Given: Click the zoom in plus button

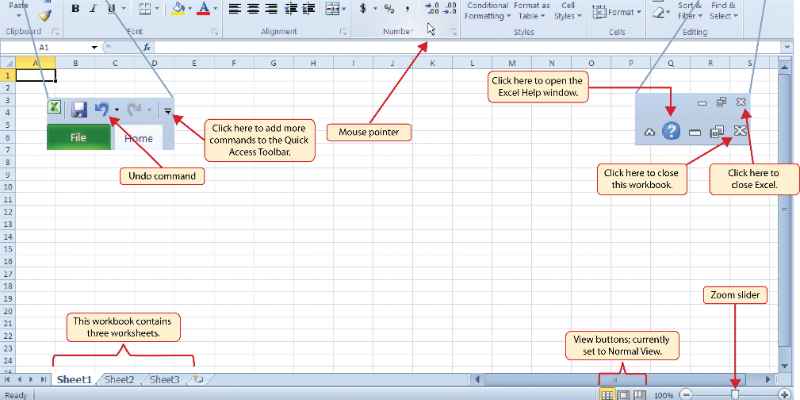Looking at the screenshot, I should click(x=786, y=394).
